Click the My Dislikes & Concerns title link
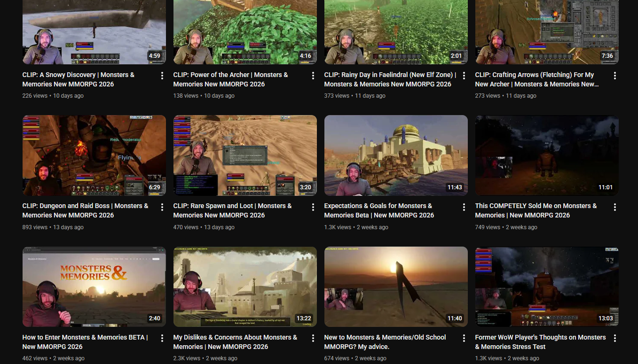 coord(235,342)
